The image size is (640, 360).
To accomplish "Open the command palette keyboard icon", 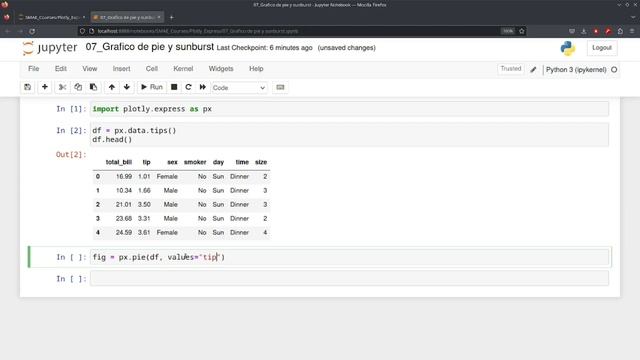I will point(280,87).
